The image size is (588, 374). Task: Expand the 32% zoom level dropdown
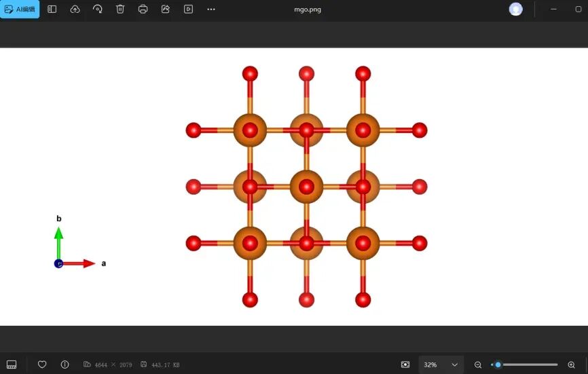tap(454, 364)
